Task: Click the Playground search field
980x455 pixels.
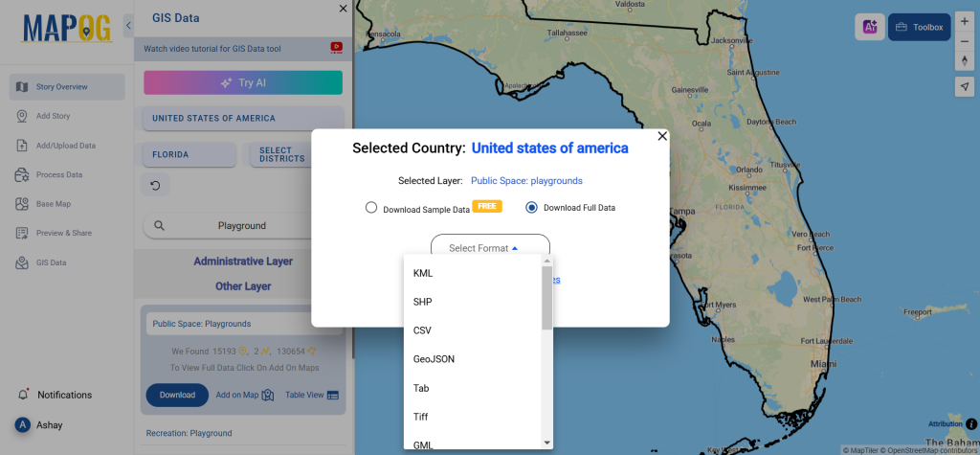Action: click(241, 226)
